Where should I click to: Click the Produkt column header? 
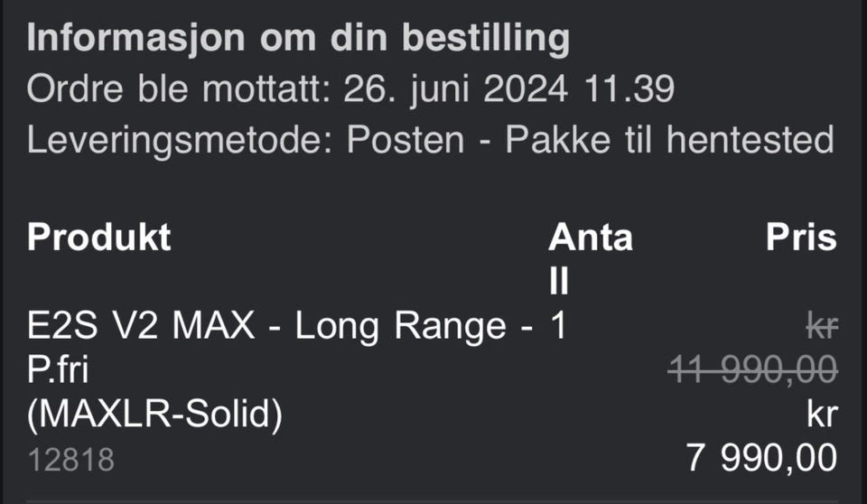coord(99,238)
